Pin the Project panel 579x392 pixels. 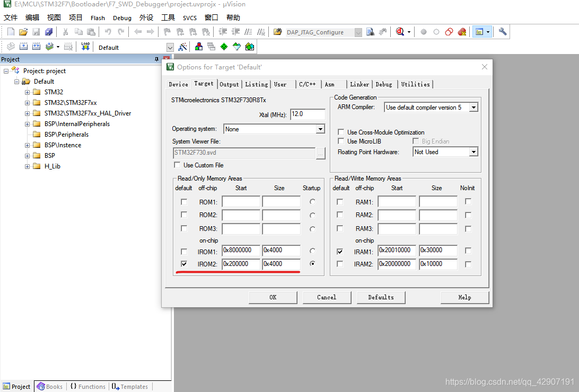point(156,59)
